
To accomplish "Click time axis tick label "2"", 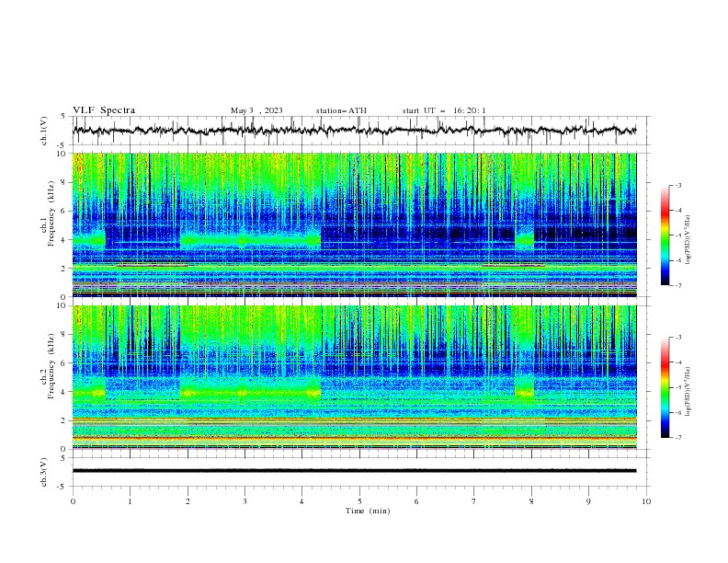I will (188, 501).
